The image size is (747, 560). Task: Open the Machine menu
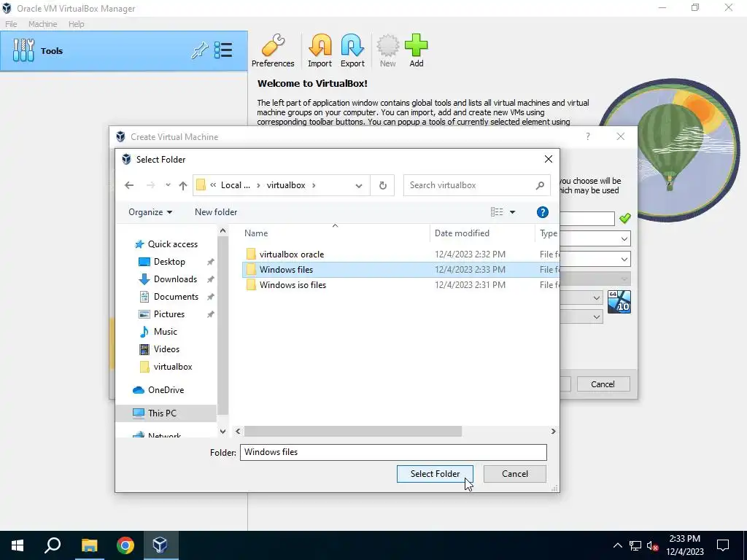[x=42, y=24]
